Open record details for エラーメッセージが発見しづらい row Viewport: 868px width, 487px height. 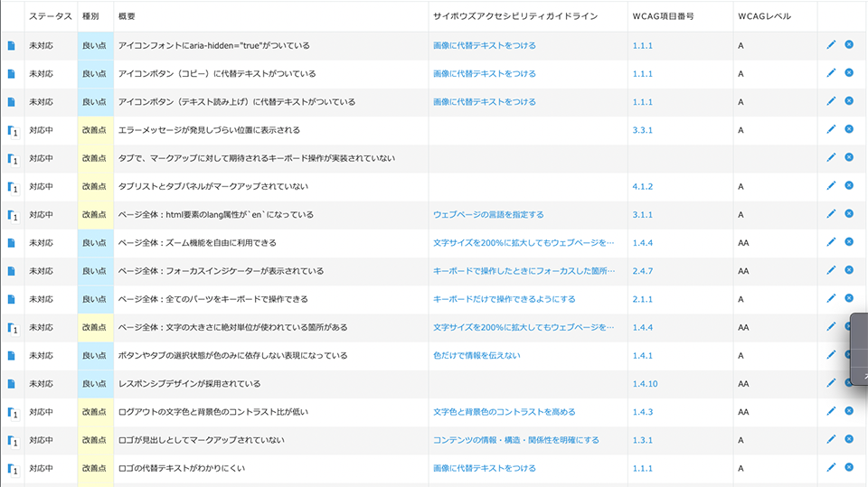point(13,131)
